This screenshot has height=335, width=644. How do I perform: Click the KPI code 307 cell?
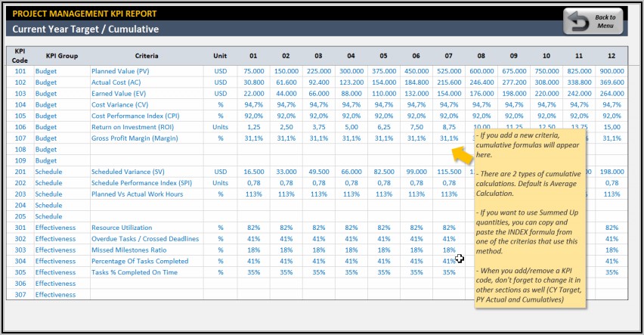(x=20, y=295)
